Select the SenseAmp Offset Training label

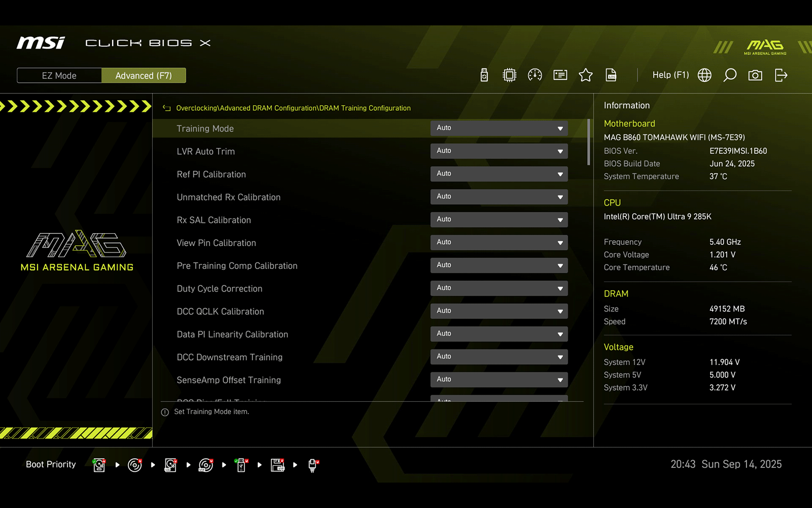point(228,380)
